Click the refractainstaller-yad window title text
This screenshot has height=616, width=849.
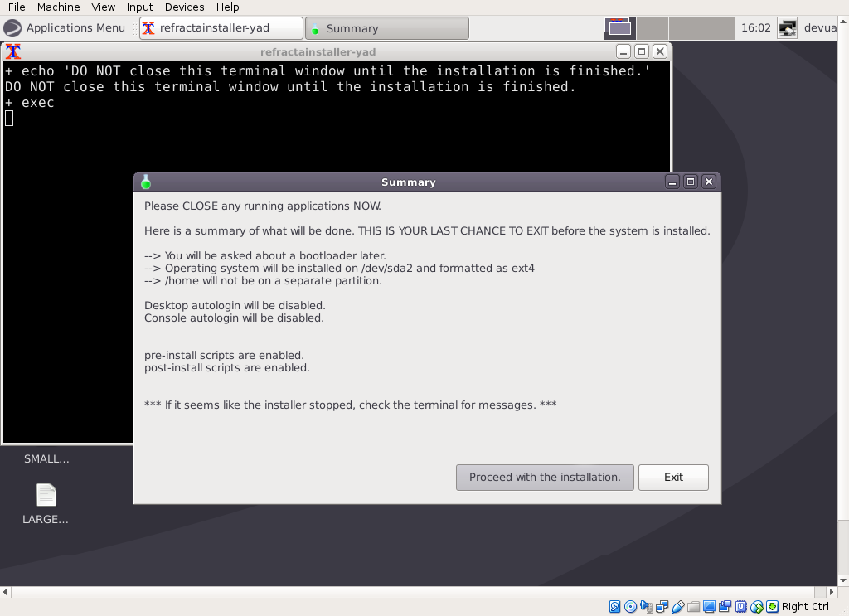[318, 52]
